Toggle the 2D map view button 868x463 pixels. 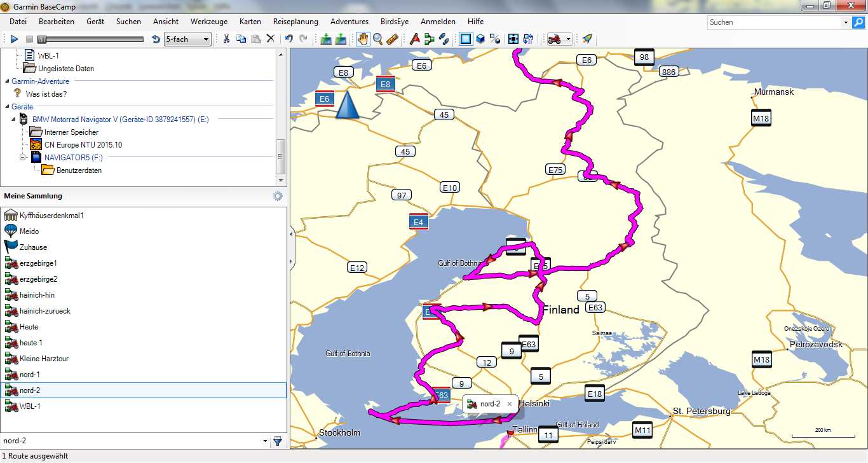466,39
